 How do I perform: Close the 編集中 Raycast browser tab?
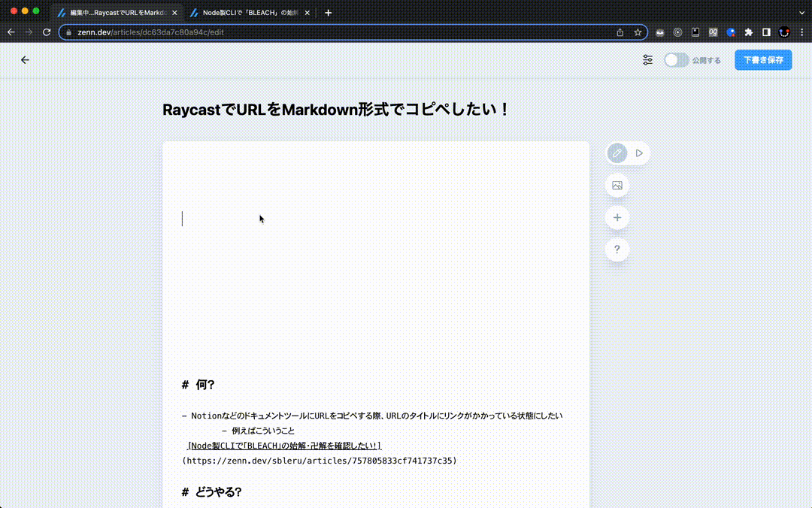(174, 13)
